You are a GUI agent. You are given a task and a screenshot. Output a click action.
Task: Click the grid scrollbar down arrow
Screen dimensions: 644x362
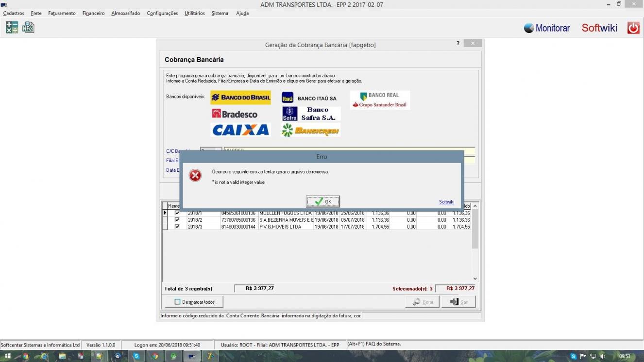pos(475,279)
